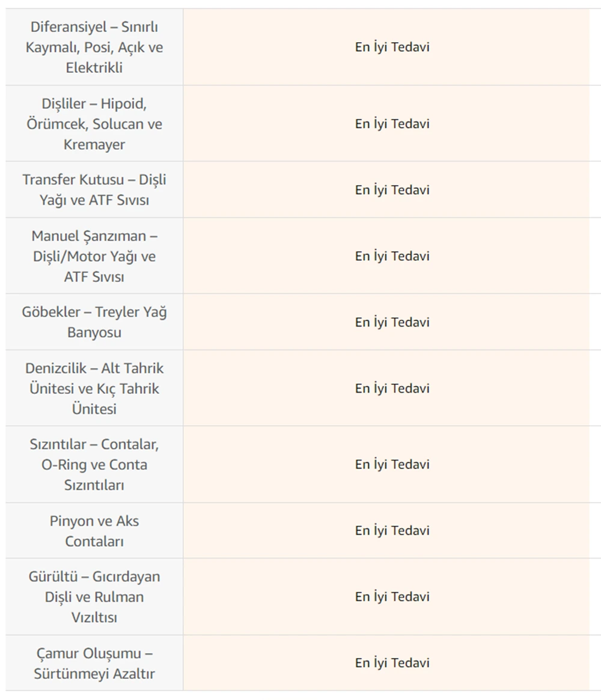Click En İyi Tedavi in Dişliler row

coord(392,124)
